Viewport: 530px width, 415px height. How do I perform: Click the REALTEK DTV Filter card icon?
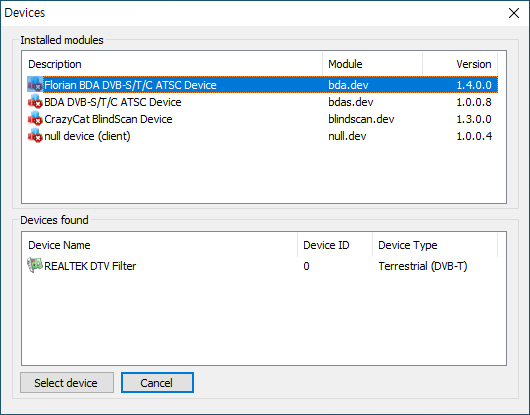[x=35, y=266]
